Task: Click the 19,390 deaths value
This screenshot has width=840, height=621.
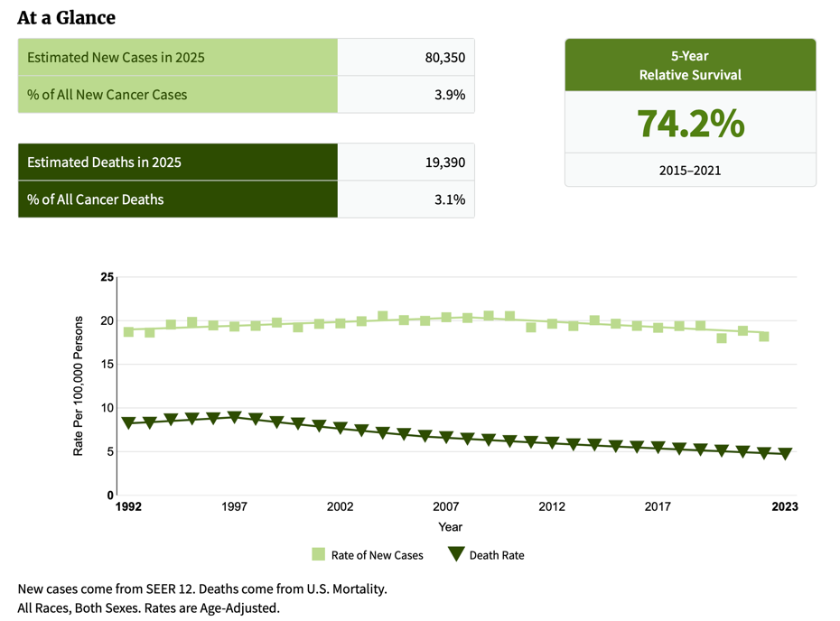Action: pos(444,162)
